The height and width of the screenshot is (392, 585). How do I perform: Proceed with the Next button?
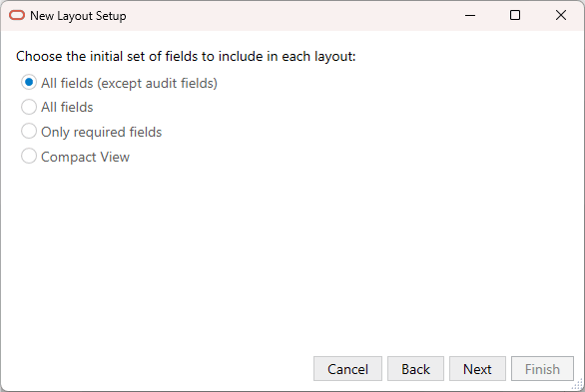click(477, 369)
